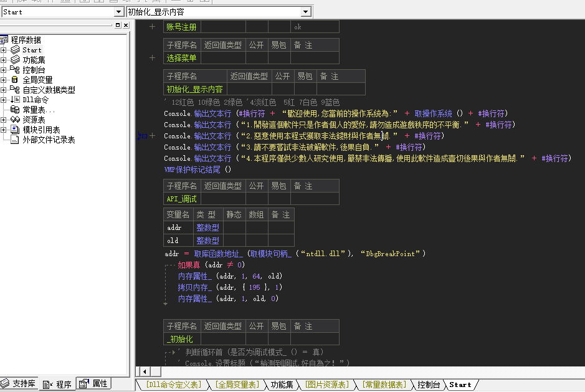Click the 程序数据 root node icon
This screenshot has width=585, height=392.
(x=4, y=40)
